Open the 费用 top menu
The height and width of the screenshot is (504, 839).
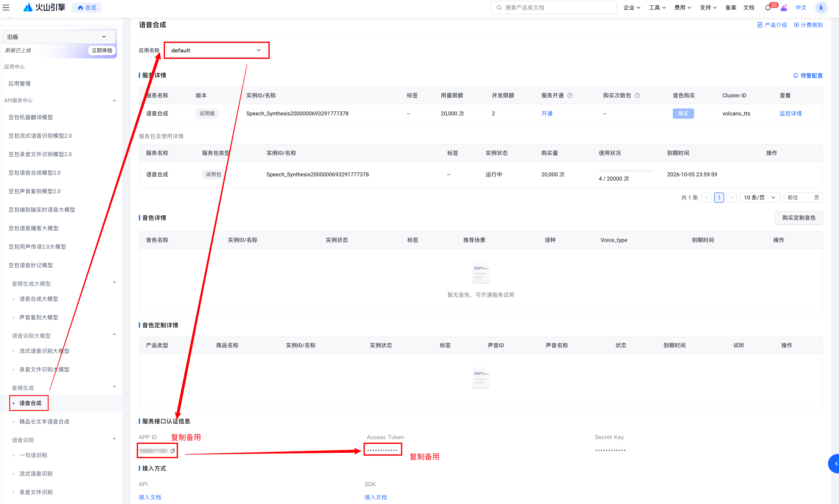click(x=683, y=8)
